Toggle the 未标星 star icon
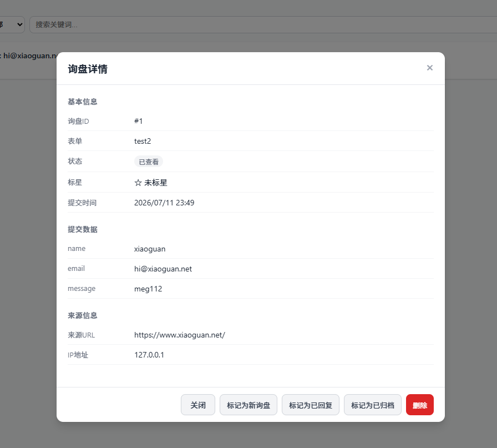 [x=138, y=183]
